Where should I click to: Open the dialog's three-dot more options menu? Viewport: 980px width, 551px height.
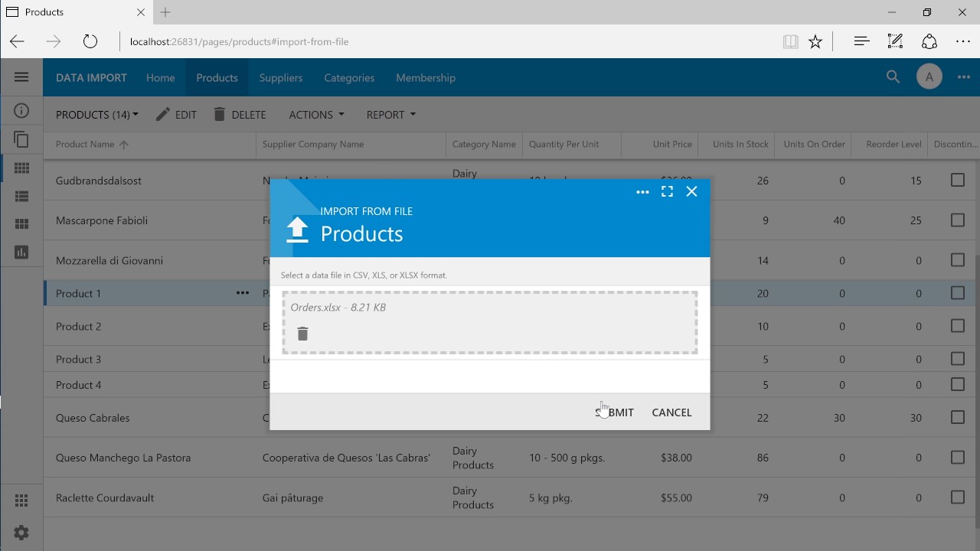pyautogui.click(x=642, y=192)
